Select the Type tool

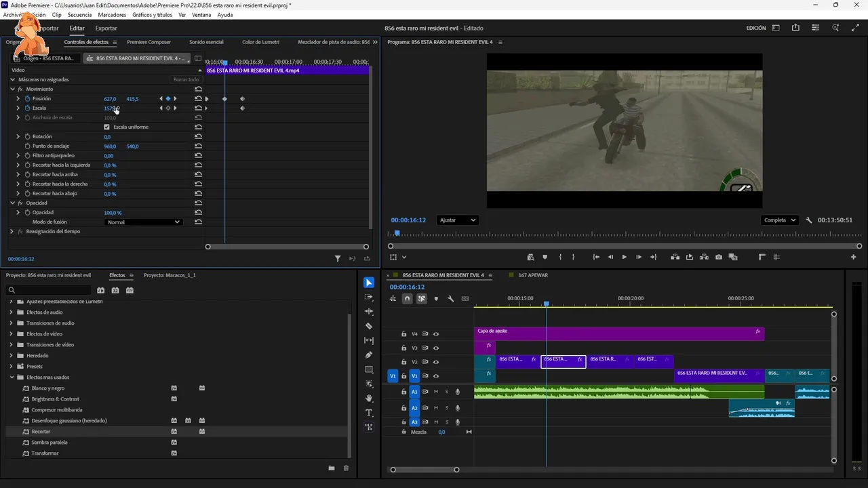point(369,413)
